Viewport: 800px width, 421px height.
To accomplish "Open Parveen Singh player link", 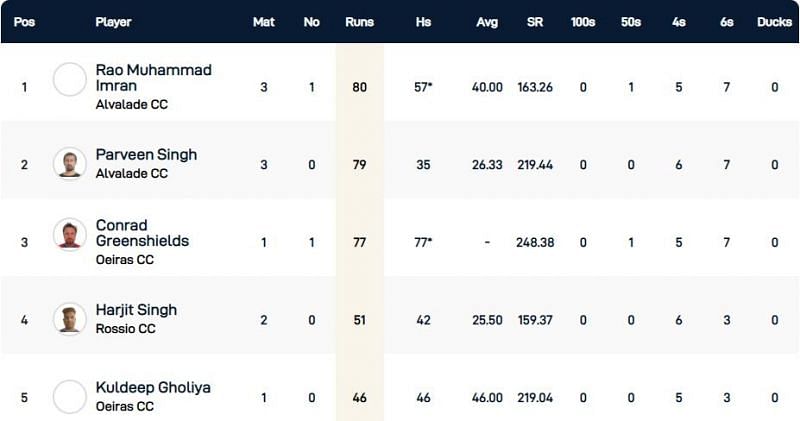I will tap(146, 155).
